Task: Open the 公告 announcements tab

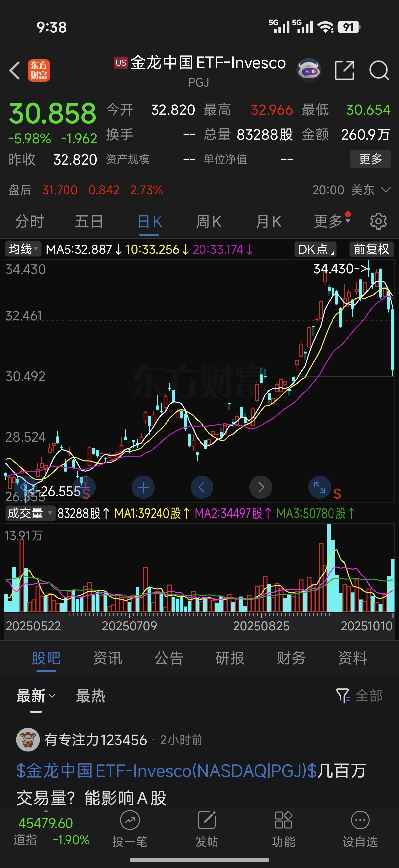Action: coord(169,658)
